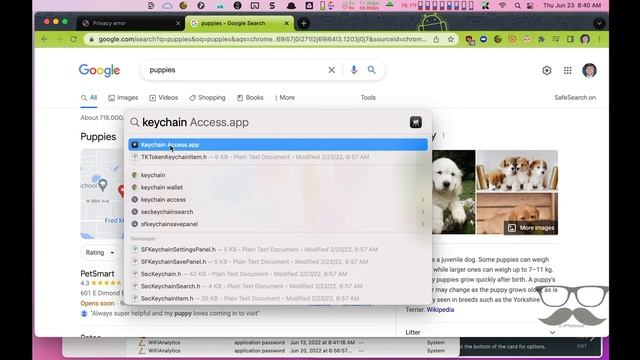Open the search Tools button
This screenshot has height=360, width=640.
368,98
